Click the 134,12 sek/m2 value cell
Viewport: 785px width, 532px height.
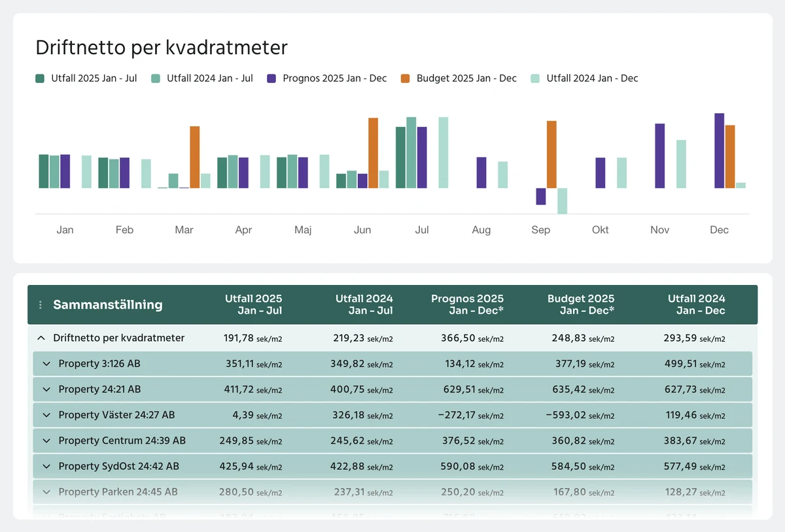[474, 363]
